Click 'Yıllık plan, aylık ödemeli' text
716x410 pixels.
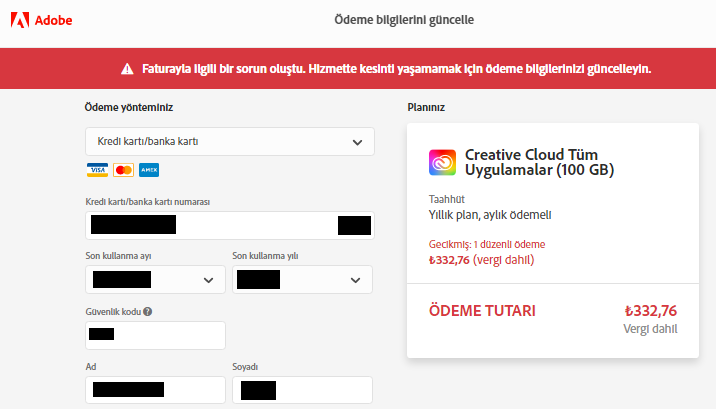point(490,215)
